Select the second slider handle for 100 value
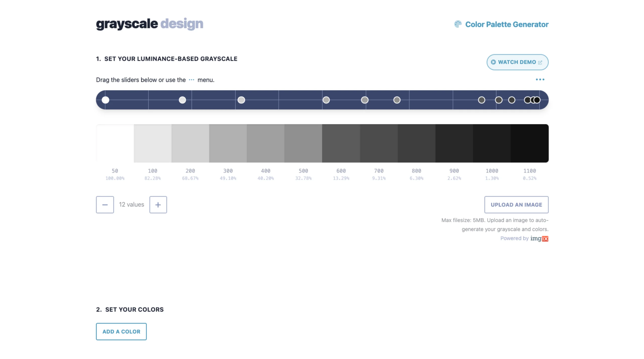The height and width of the screenshot is (359, 644). click(182, 100)
